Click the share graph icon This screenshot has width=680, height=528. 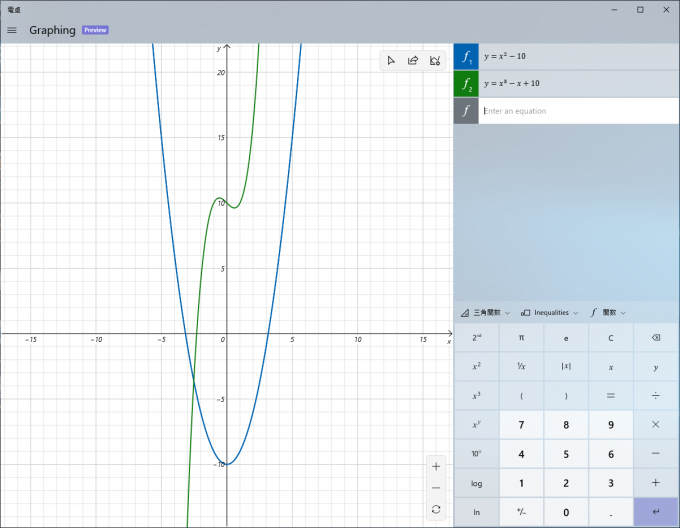[x=413, y=61]
